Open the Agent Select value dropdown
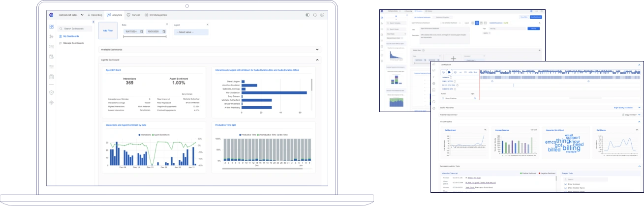644x206 pixels. pos(191,32)
